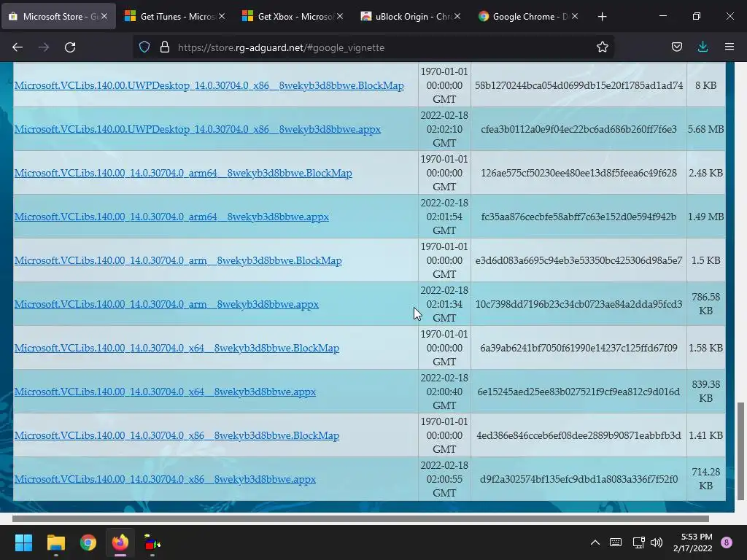This screenshot has width=747, height=560.
Task: Open the Firefox hamburger menu
Action: coord(729,47)
